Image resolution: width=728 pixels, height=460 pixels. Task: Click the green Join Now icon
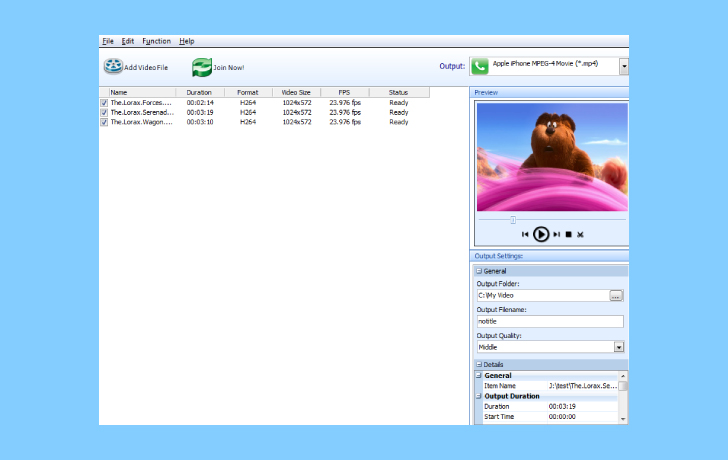(x=202, y=67)
